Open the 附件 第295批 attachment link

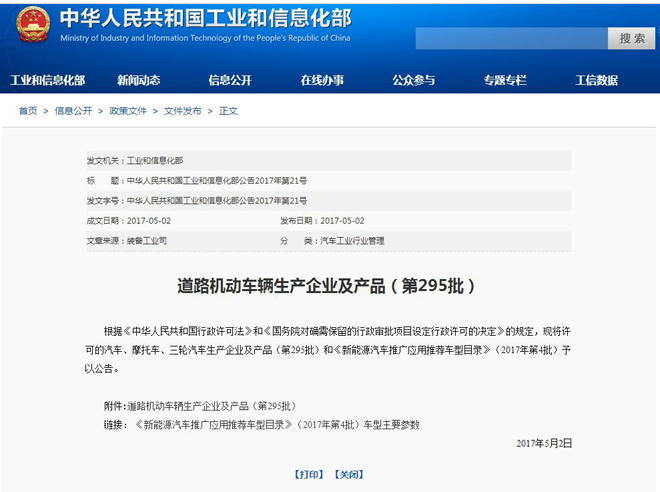tap(211, 406)
